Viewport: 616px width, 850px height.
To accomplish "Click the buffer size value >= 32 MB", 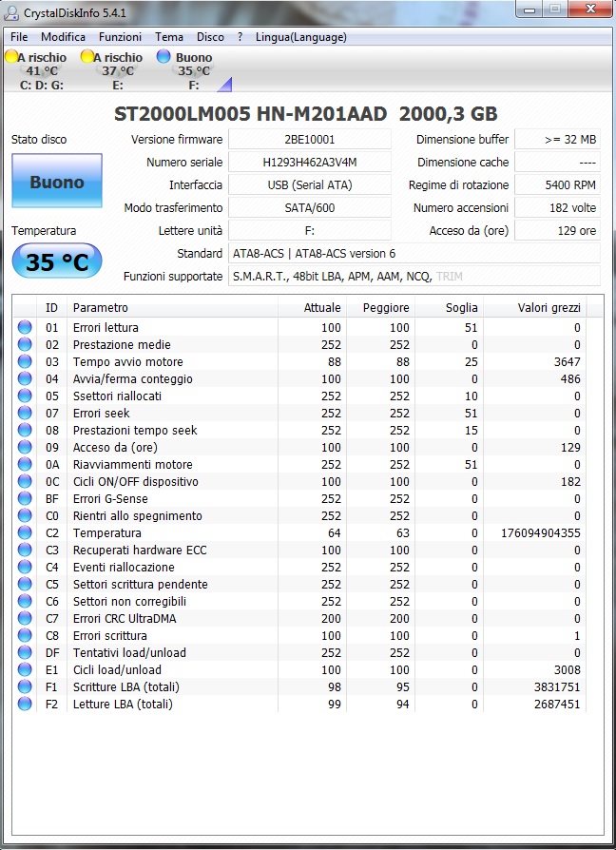I will pyautogui.click(x=557, y=140).
